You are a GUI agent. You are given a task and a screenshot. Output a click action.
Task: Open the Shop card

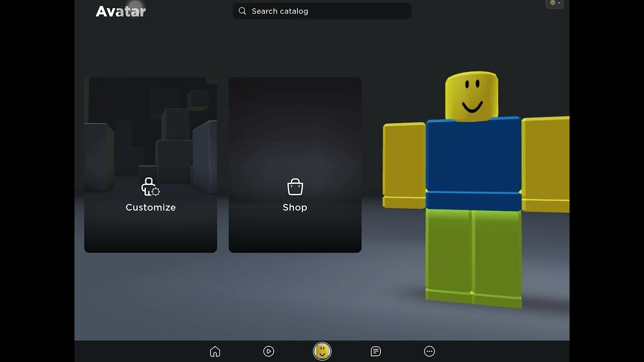point(295,165)
